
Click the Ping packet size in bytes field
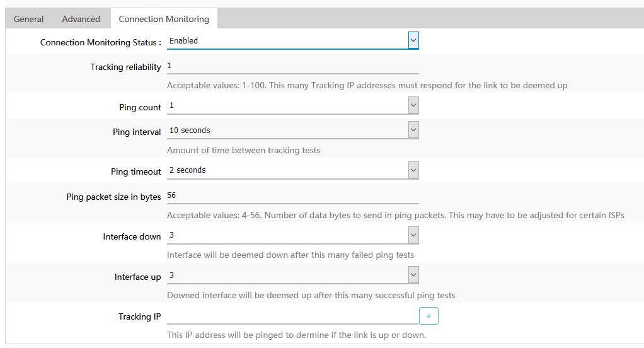292,195
